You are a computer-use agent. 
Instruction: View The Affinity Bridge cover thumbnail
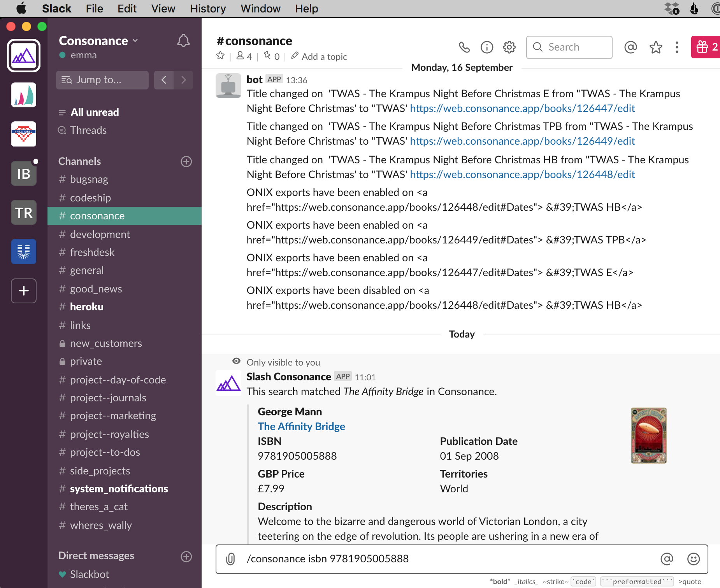tap(649, 435)
